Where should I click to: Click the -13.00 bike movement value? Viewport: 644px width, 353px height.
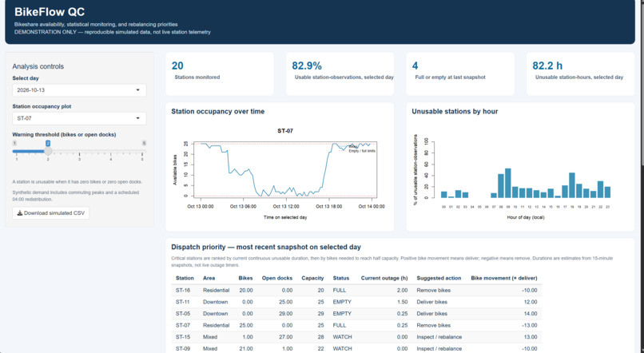click(x=530, y=325)
